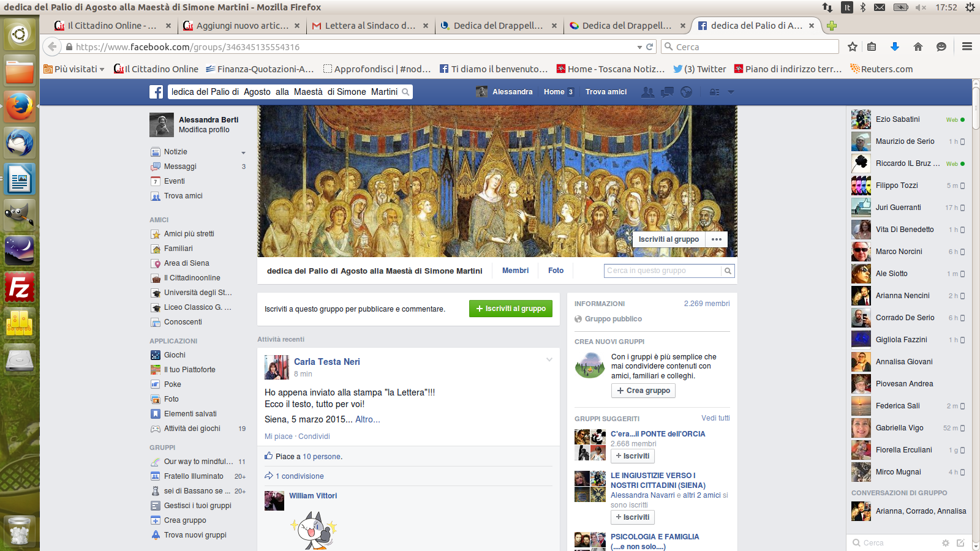Click Firefox bookmark star icon

point(852,47)
